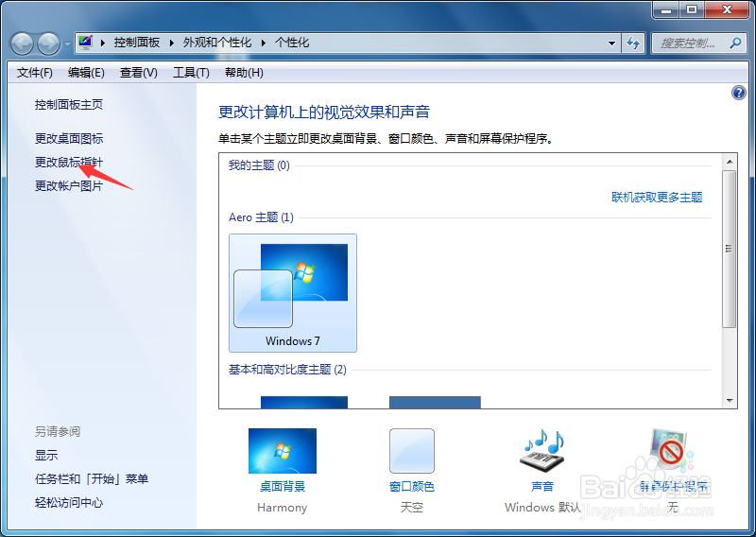Open 轻松访问中心 link
The height and width of the screenshot is (537, 756).
pos(68,502)
